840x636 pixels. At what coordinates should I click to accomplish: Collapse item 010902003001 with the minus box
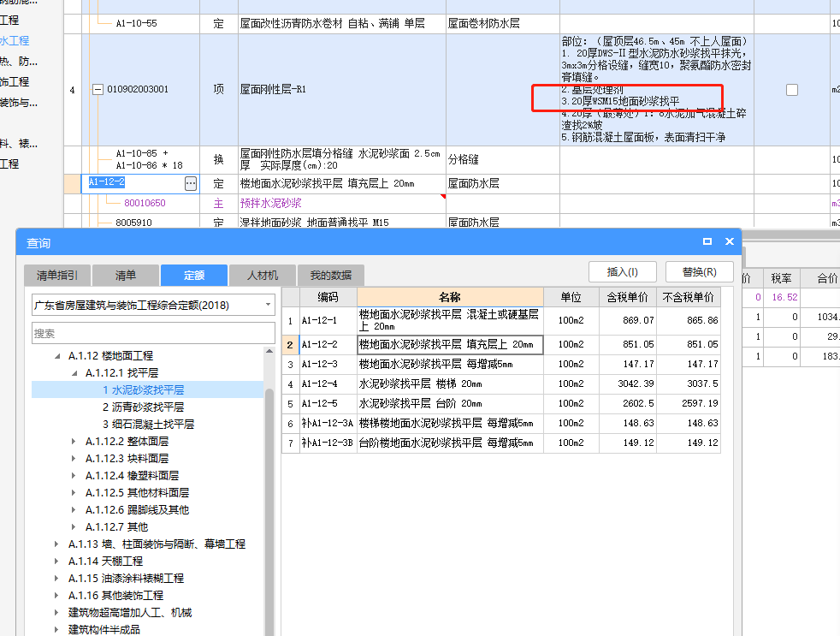[x=98, y=90]
